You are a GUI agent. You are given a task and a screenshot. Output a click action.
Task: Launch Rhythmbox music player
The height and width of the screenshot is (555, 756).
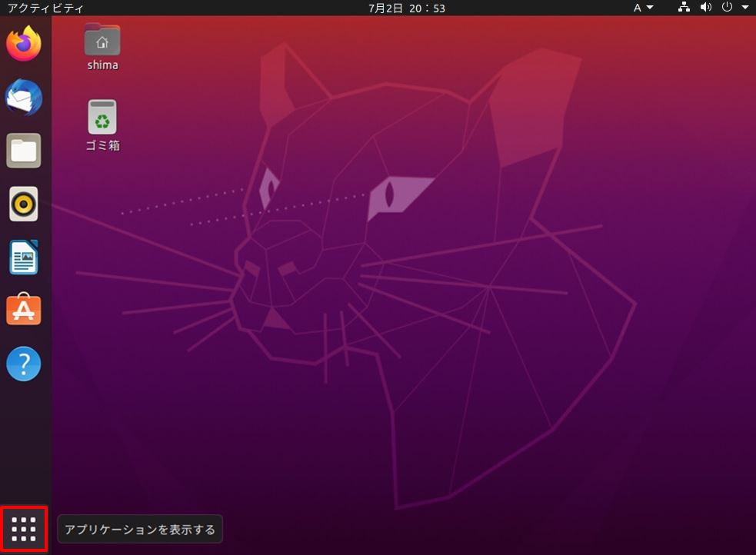24,204
